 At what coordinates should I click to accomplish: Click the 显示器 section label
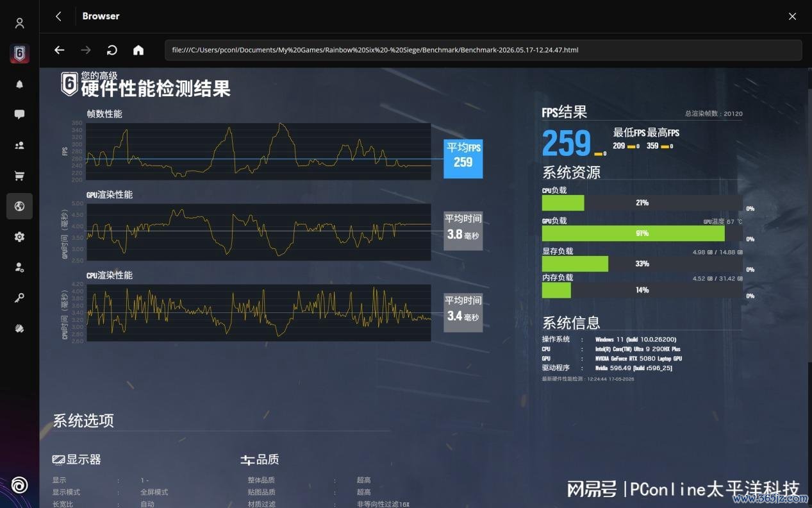(84, 460)
